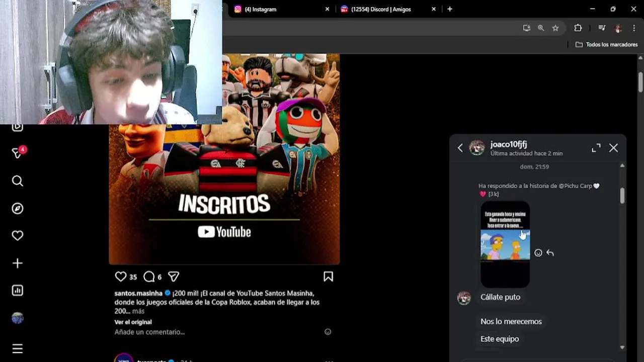Open the Chrome profile avatar
This screenshot has width=644, height=362.
click(618, 28)
